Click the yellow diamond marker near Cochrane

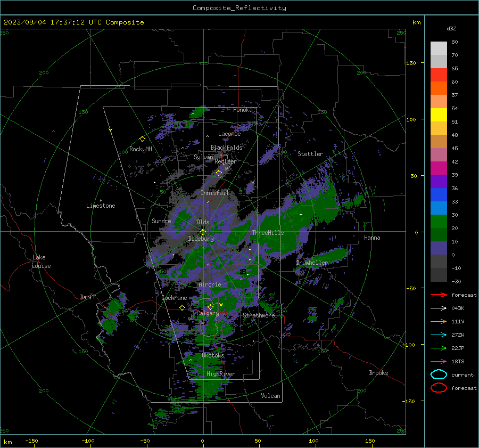coord(183,307)
